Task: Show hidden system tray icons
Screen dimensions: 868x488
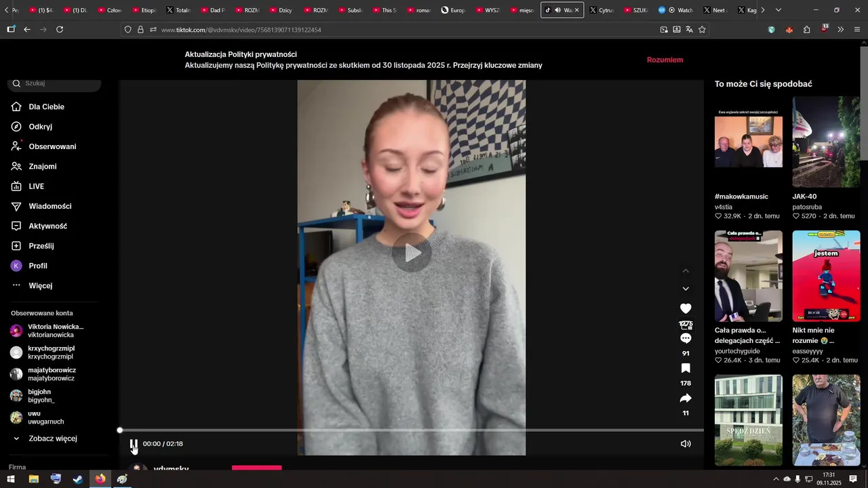Action: point(776,479)
